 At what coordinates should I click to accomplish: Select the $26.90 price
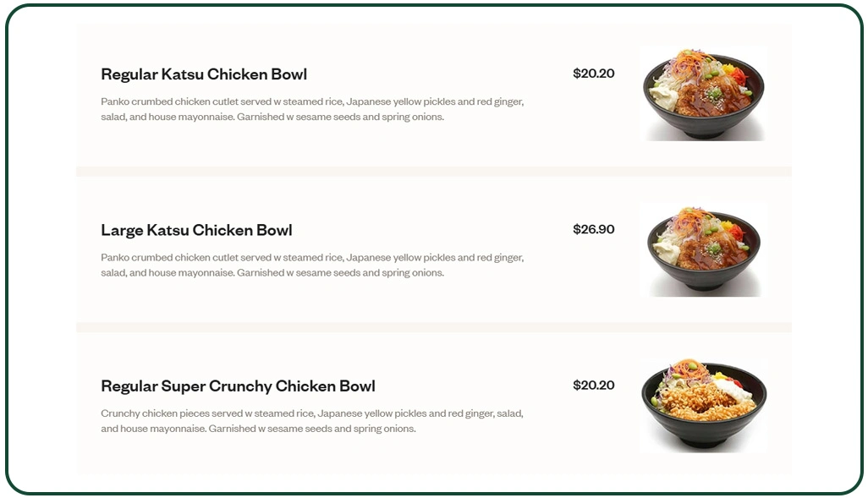pos(593,229)
